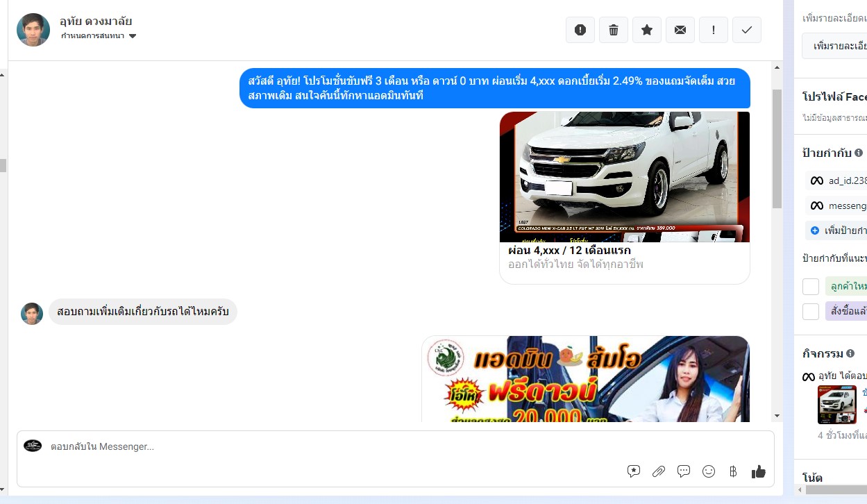Delete conversation using trash icon
This screenshot has width=867, height=504.
[614, 30]
